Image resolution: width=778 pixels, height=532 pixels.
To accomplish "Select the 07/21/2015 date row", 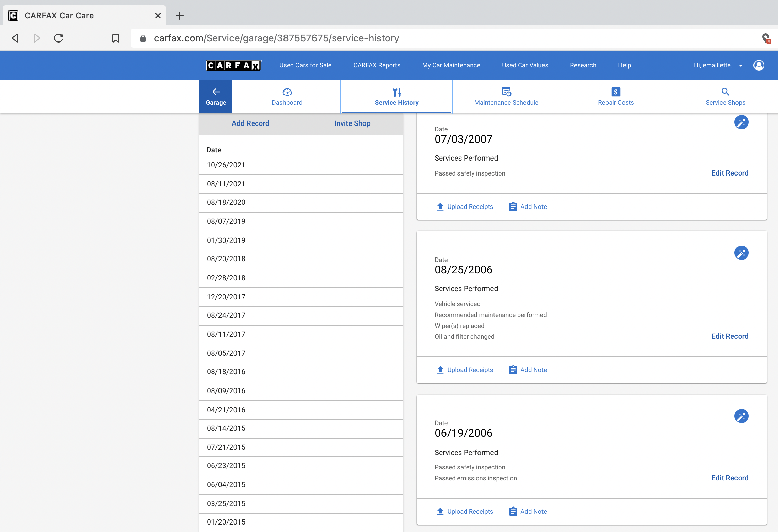I will [301, 448].
